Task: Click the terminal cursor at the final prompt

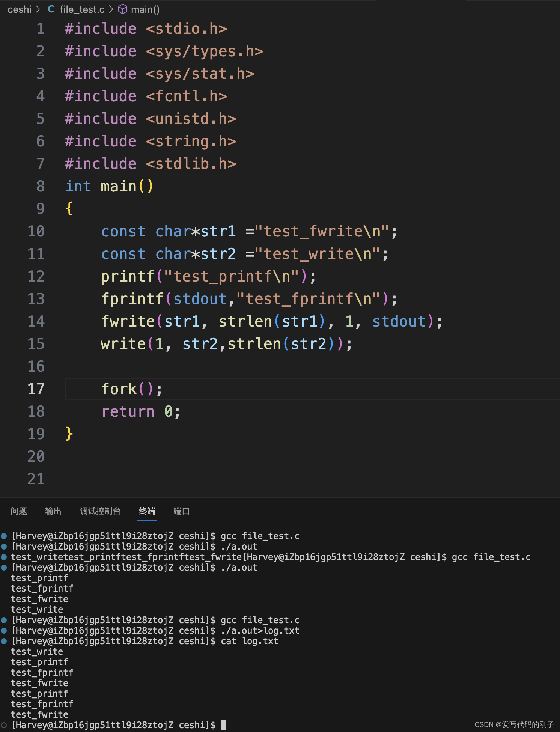Action: pyautogui.click(x=223, y=725)
